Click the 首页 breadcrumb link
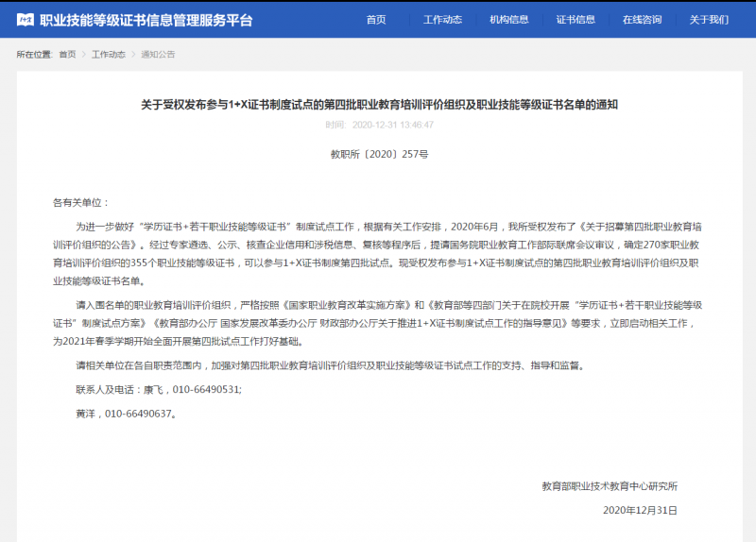This screenshot has width=756, height=542. pyautogui.click(x=67, y=55)
